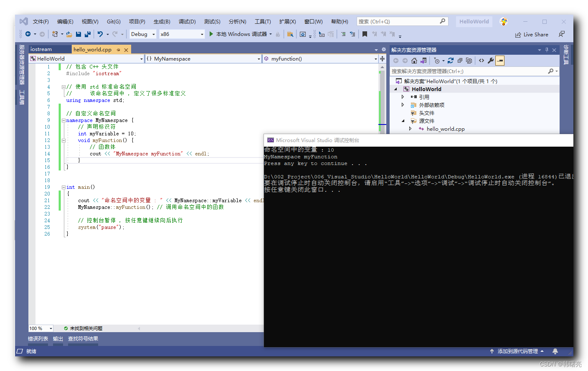Click the Solution Explorer search field
Screen dimensions: 588x371
pos(474,71)
